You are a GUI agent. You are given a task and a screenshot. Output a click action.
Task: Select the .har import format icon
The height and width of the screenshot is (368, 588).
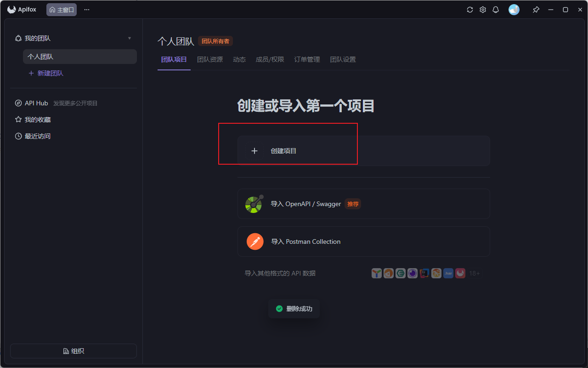coord(448,273)
